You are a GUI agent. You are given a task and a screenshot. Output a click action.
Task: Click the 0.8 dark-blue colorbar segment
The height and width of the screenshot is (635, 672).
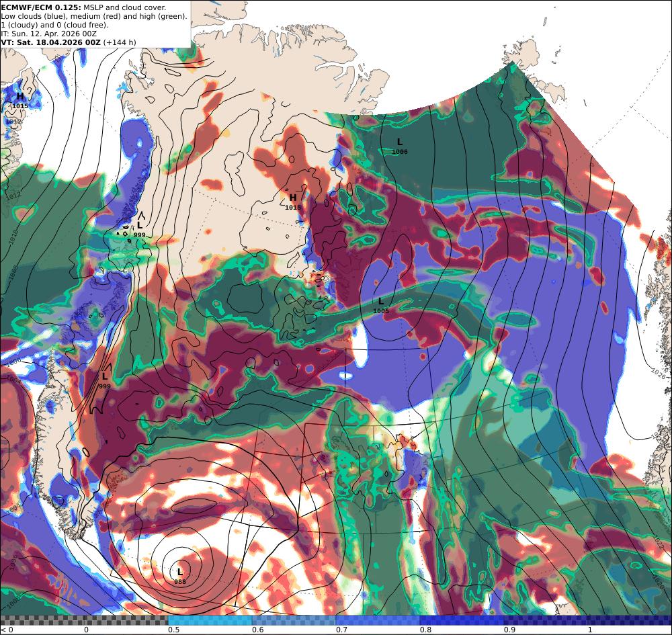[x=462, y=620]
